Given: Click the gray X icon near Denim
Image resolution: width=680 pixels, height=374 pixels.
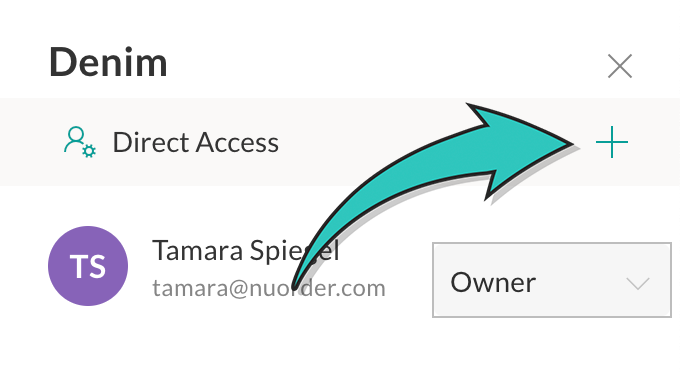Looking at the screenshot, I should coord(620,66).
